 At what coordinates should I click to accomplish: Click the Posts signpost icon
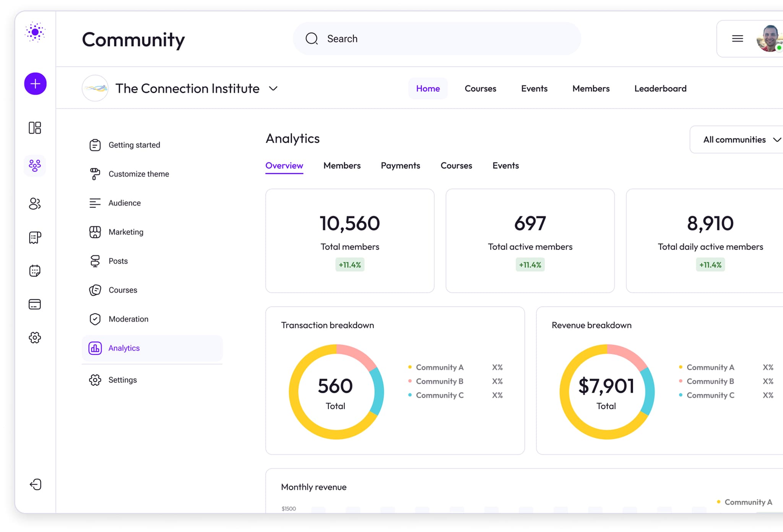[x=95, y=261]
